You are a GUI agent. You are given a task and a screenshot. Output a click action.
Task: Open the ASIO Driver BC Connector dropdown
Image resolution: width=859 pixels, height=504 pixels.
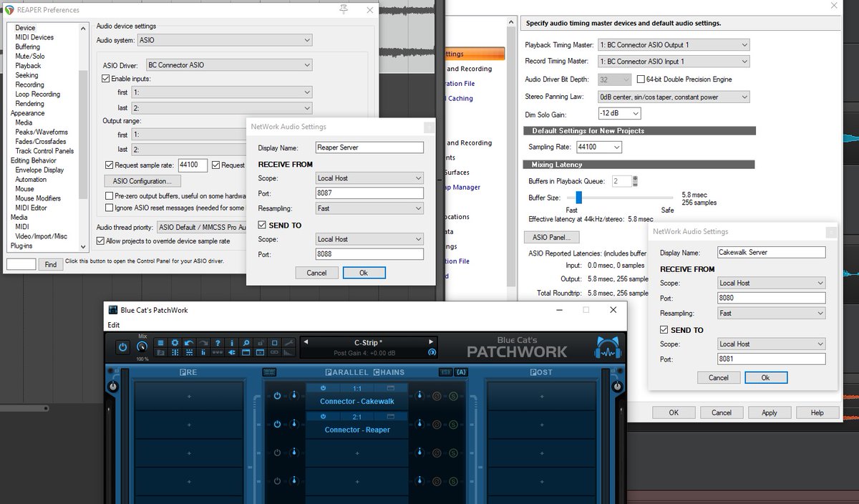point(229,65)
